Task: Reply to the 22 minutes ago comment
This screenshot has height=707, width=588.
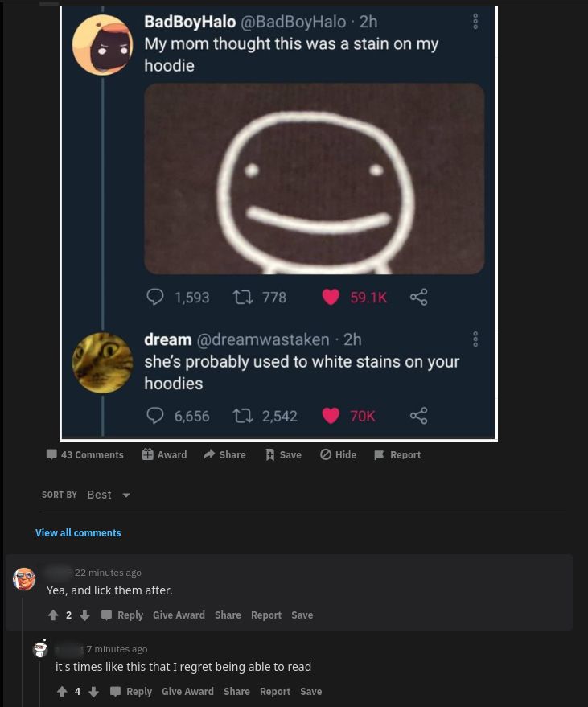Action: coord(122,615)
